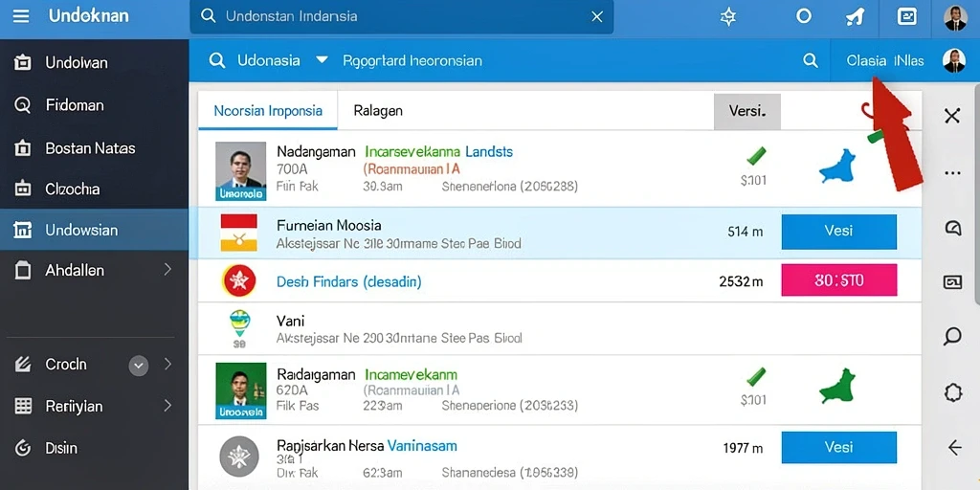The image size is (980, 490).
Task: Click the green map shape in Radaigaman row
Action: tap(837, 387)
